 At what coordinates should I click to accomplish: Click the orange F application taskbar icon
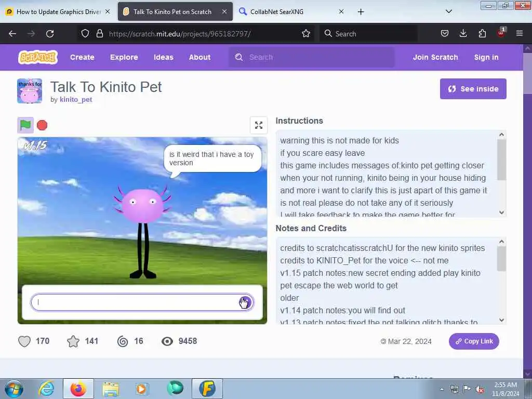click(207, 389)
